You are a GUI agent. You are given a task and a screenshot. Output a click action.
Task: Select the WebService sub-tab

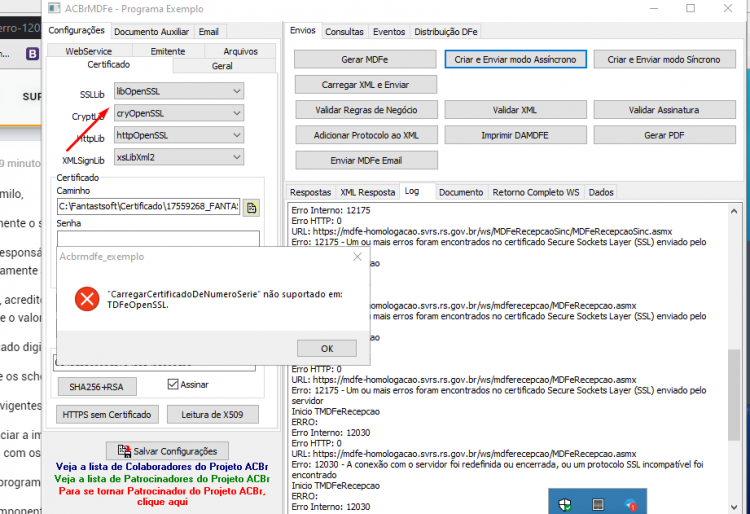click(x=88, y=51)
